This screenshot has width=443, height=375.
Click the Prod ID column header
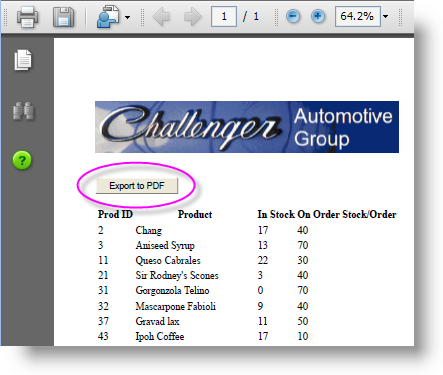click(x=115, y=214)
